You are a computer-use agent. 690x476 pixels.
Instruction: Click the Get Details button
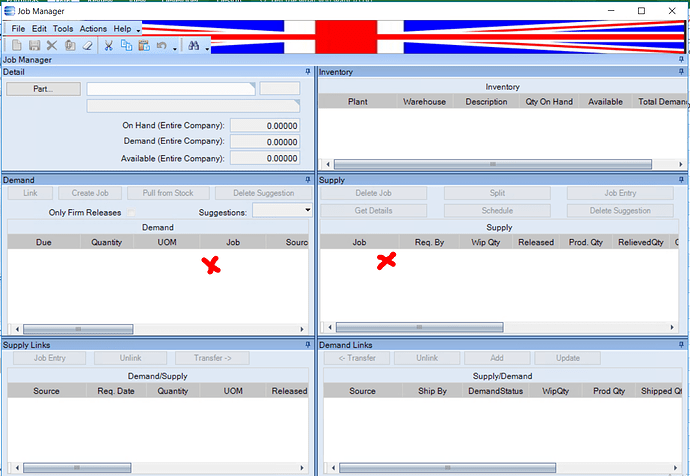(x=373, y=211)
